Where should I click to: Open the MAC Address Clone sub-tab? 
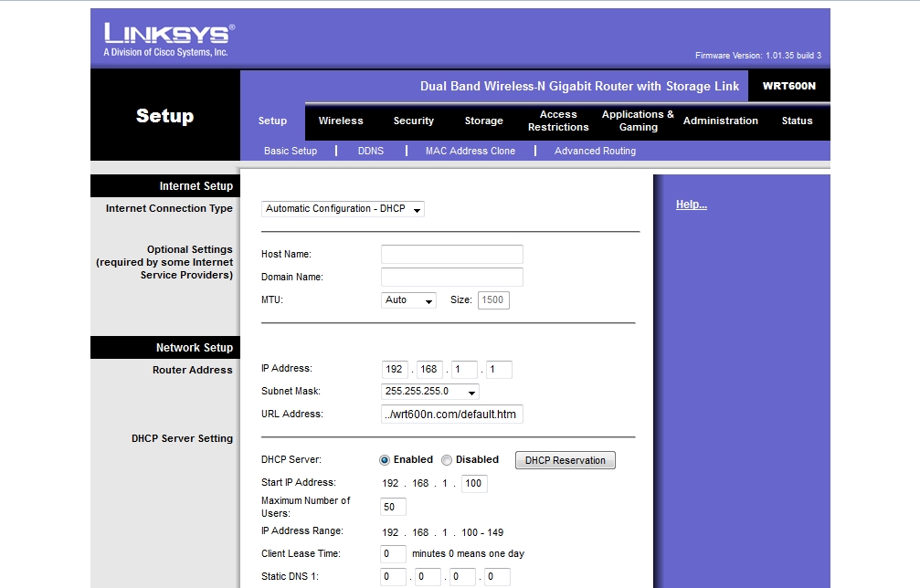point(470,151)
